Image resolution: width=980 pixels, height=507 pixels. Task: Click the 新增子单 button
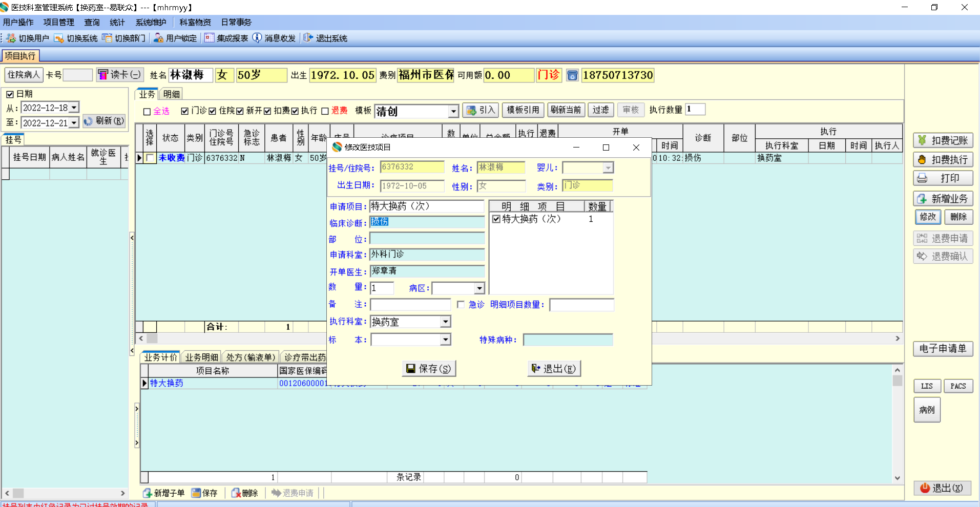(163, 493)
